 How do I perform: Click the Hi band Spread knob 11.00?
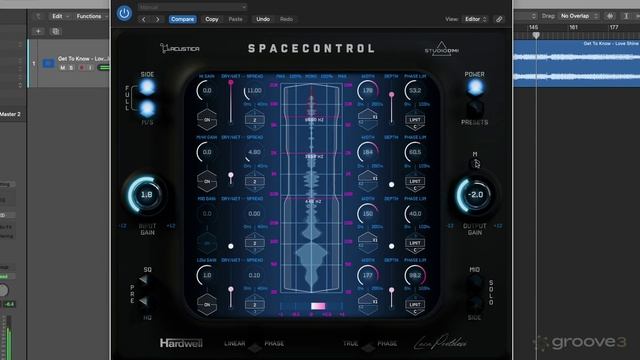[254, 90]
